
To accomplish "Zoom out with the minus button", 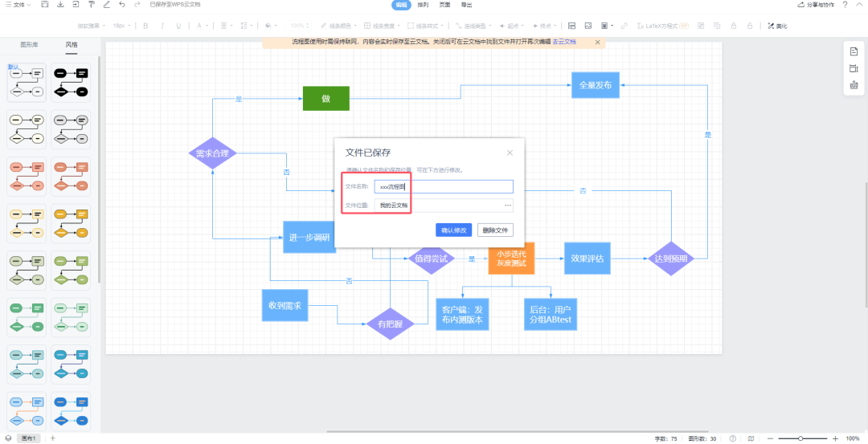I will (770, 438).
